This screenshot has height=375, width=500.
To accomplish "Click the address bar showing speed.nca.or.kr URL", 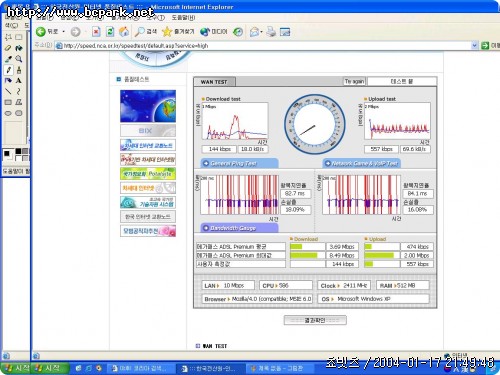I will coord(263,46).
